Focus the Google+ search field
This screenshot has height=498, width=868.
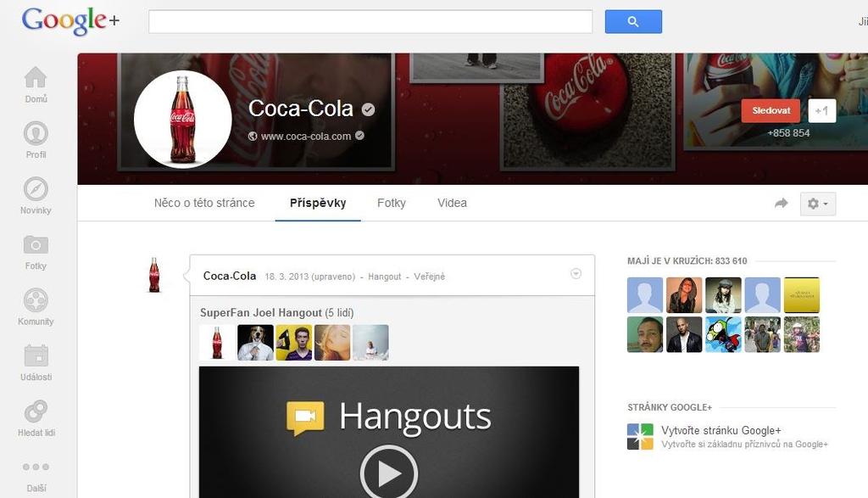pos(370,21)
